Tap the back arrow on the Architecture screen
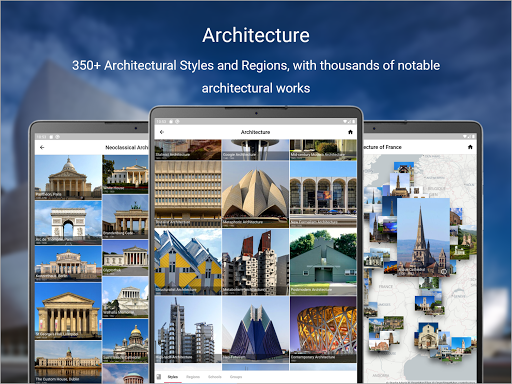 (x=162, y=132)
